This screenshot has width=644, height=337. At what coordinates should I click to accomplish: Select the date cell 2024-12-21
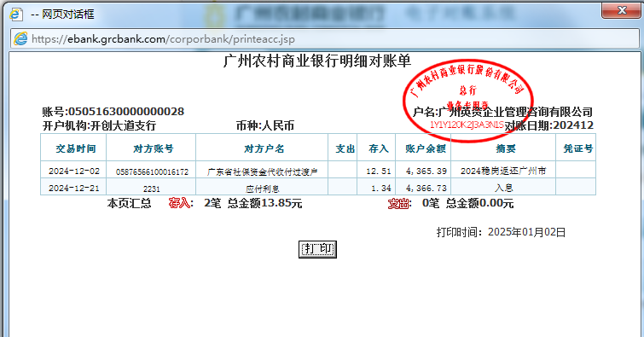point(74,188)
